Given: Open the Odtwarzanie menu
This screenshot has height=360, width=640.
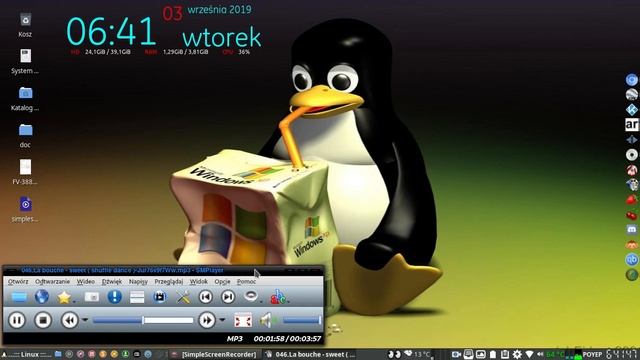Looking at the screenshot, I should pos(52,282).
